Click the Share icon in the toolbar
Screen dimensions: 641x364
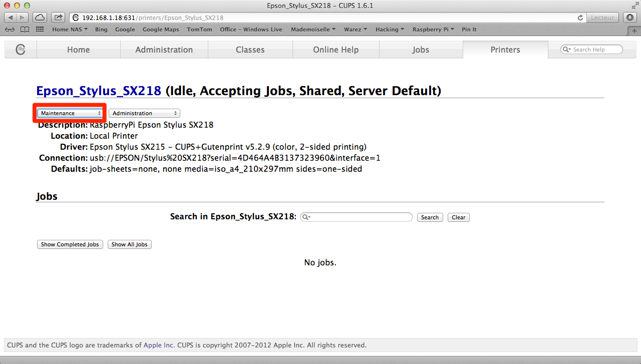click(58, 18)
